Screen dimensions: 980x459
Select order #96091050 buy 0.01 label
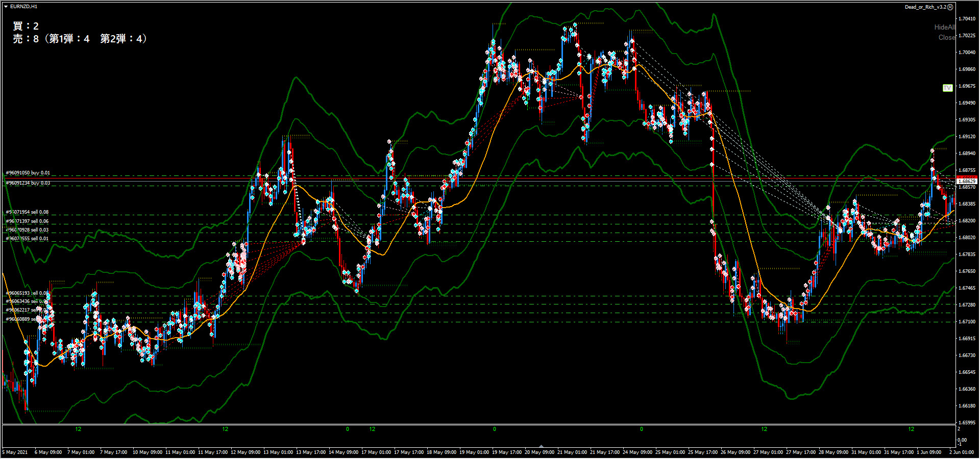point(28,173)
